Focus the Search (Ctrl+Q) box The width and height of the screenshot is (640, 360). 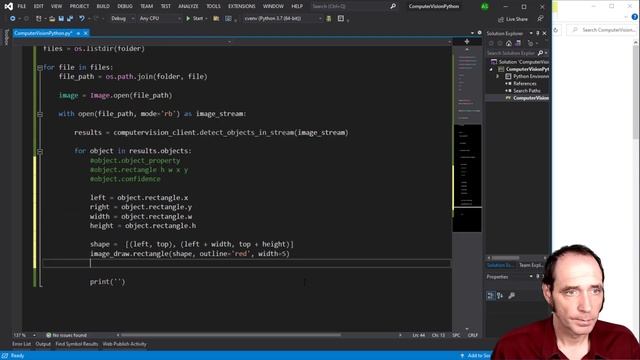click(349, 6)
